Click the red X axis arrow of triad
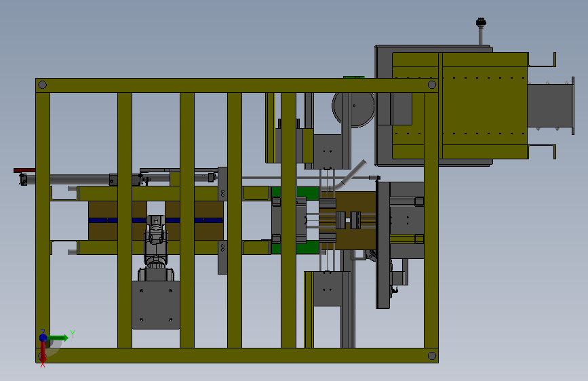Screen dimensions: 588x381 tap(43, 353)
